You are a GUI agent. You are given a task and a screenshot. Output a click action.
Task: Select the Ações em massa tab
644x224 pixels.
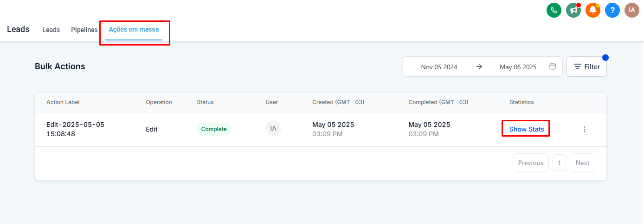134,29
